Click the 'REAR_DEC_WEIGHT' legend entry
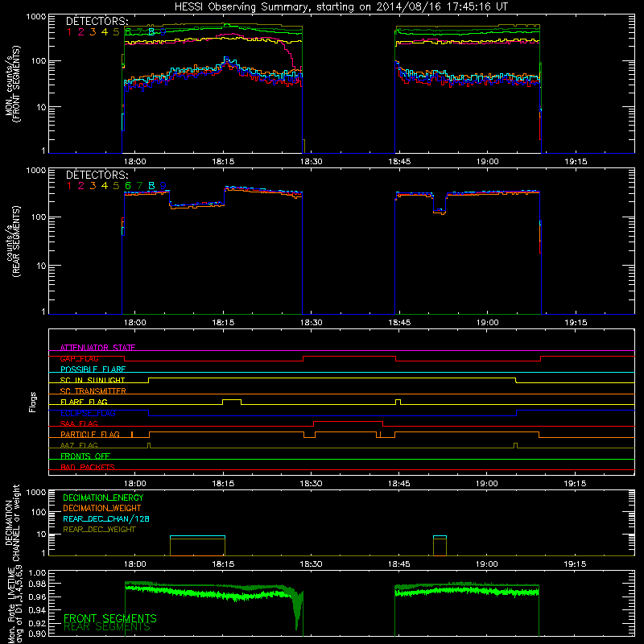 pyautogui.click(x=99, y=530)
